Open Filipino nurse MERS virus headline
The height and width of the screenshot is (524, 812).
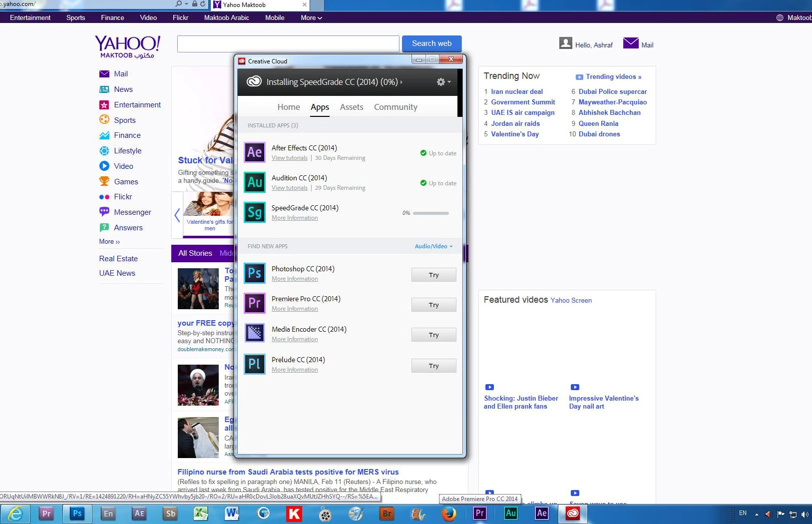[288, 472]
